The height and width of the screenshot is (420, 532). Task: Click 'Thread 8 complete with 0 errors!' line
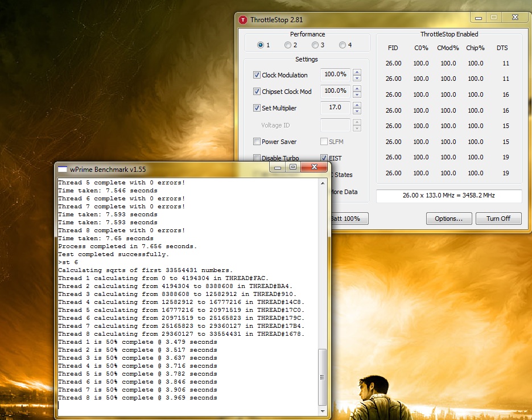[121, 230]
